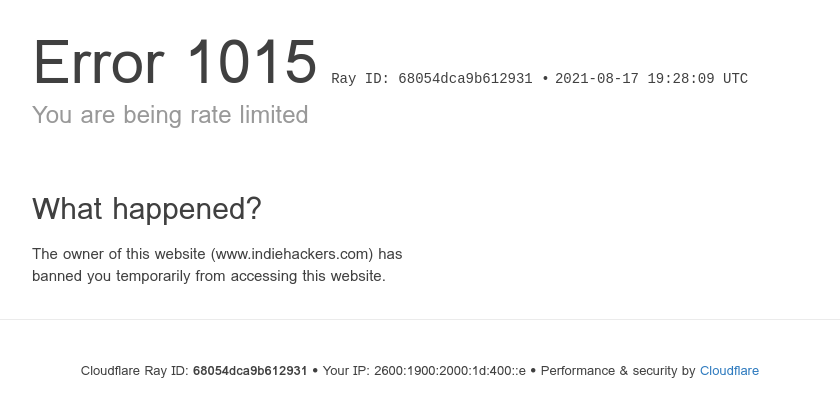Click the 'Your IP' address in footer
This screenshot has width=840, height=420.
(x=450, y=371)
